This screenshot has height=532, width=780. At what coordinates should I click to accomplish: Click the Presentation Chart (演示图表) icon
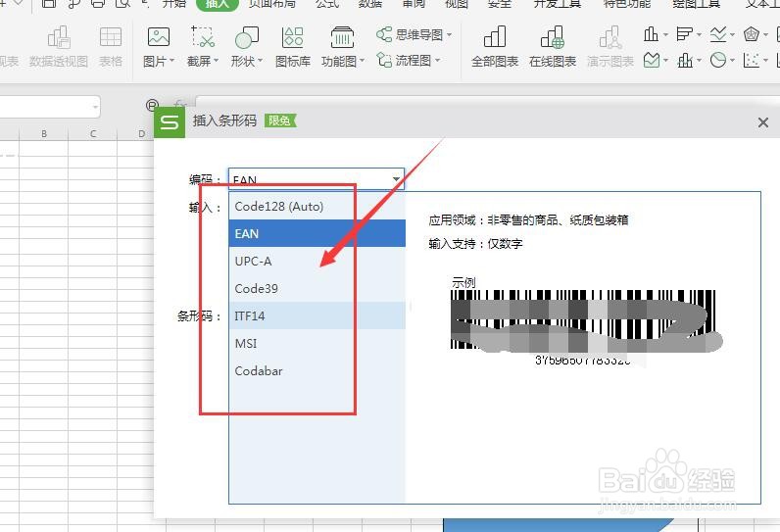point(609,38)
